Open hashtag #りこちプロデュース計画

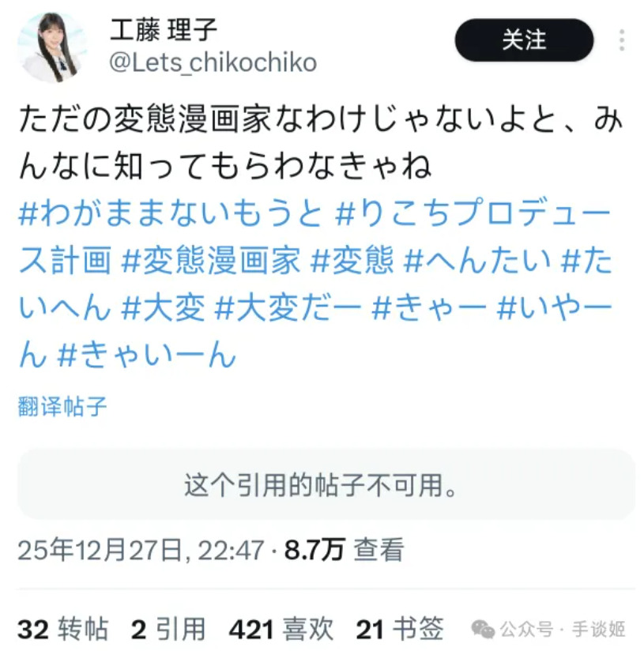click(314, 237)
